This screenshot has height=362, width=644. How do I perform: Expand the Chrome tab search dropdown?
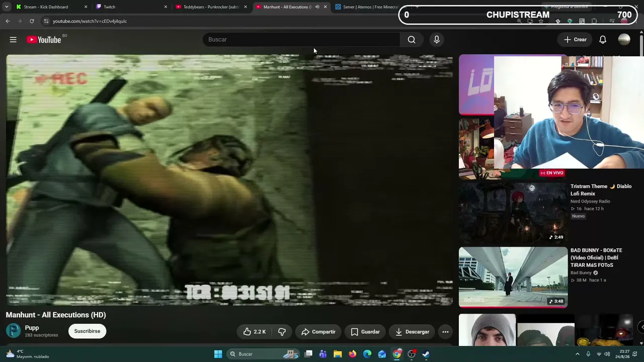[7, 7]
